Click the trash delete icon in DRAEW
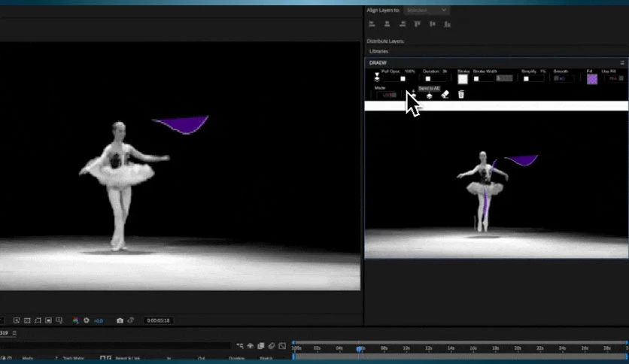Screen dimensions: 629x364 (461, 94)
